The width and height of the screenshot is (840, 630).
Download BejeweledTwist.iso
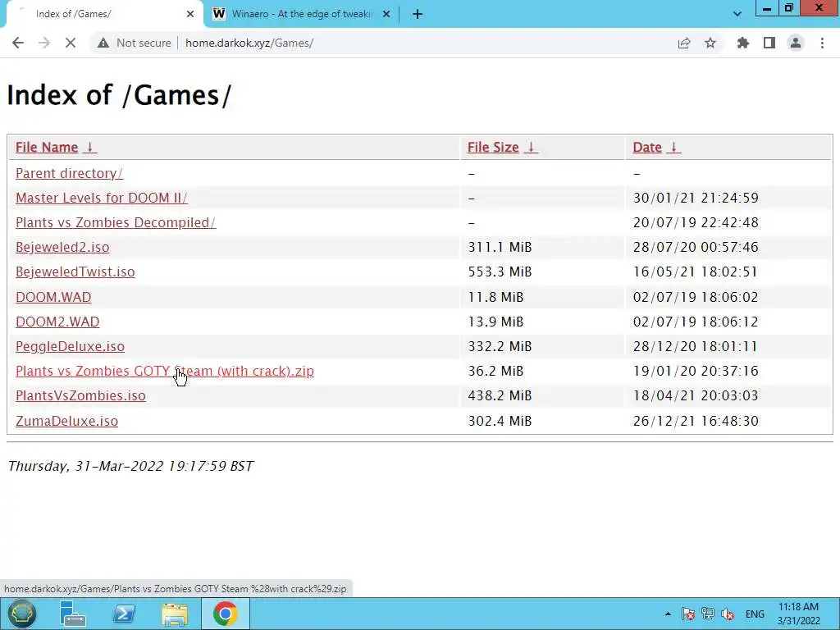(x=75, y=272)
